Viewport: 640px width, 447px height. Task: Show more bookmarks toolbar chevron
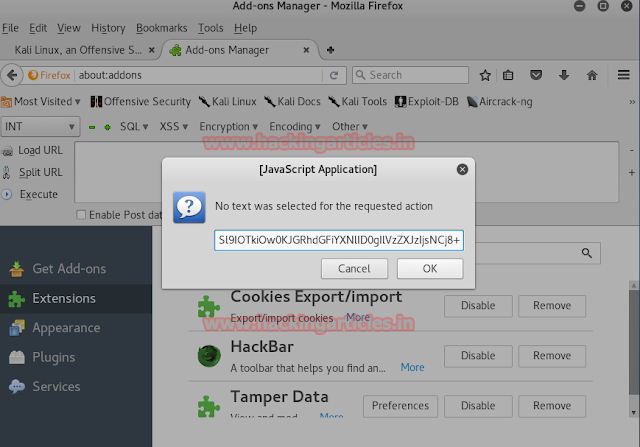[632, 102]
